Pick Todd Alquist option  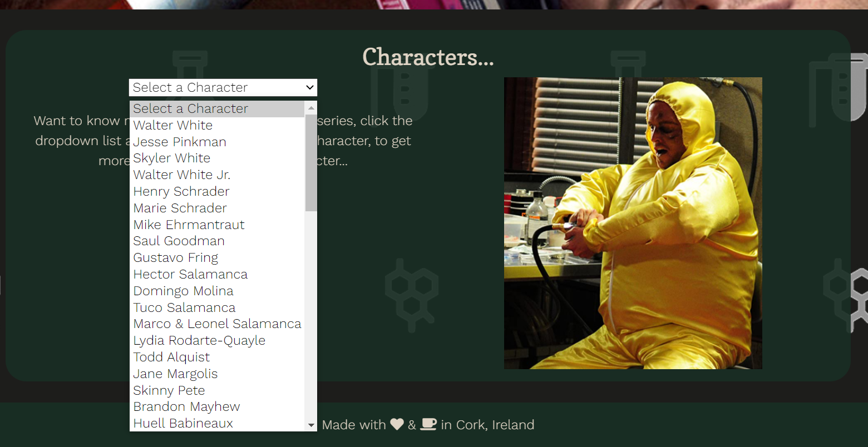pos(218,357)
